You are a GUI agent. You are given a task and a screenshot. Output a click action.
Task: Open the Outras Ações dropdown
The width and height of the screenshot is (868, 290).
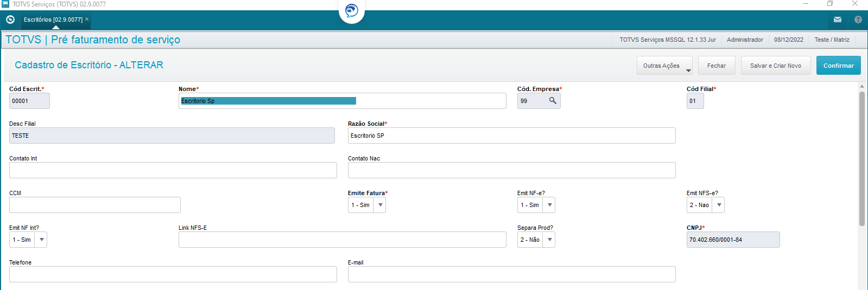(664, 66)
